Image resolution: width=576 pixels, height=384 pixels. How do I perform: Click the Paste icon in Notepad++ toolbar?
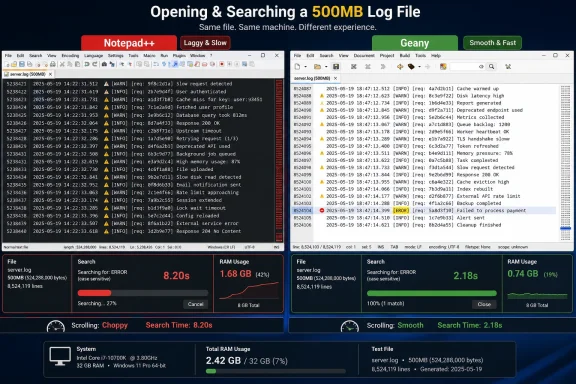78,64
